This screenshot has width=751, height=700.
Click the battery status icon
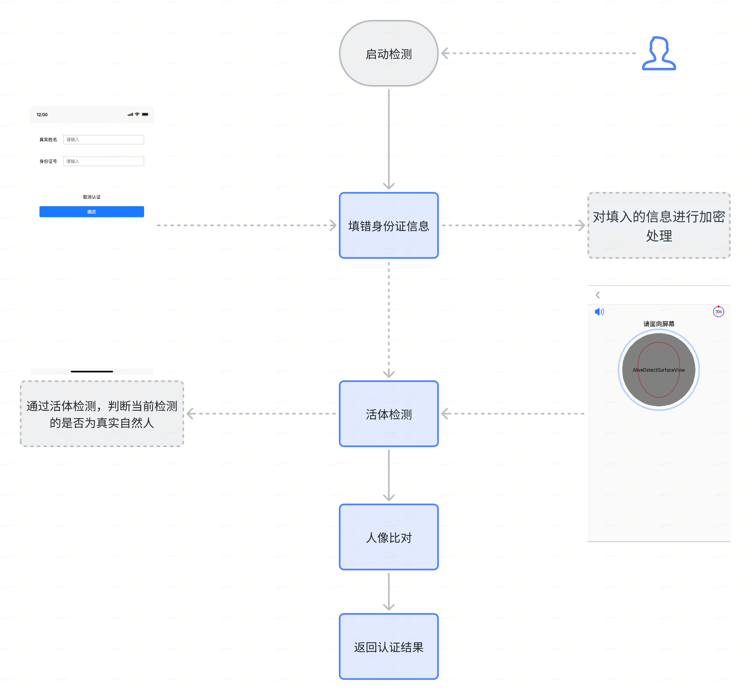145,114
